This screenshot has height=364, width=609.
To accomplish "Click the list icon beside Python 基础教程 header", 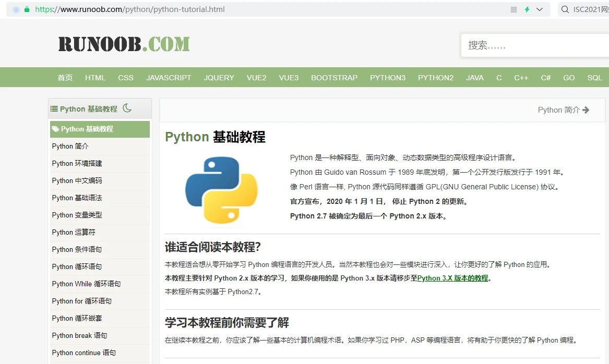I will [54, 109].
